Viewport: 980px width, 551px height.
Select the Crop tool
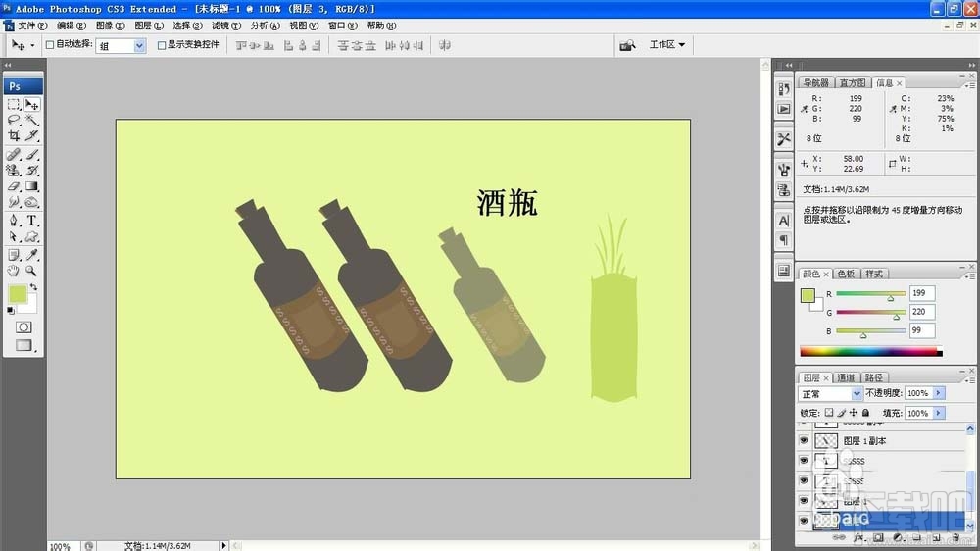point(14,135)
